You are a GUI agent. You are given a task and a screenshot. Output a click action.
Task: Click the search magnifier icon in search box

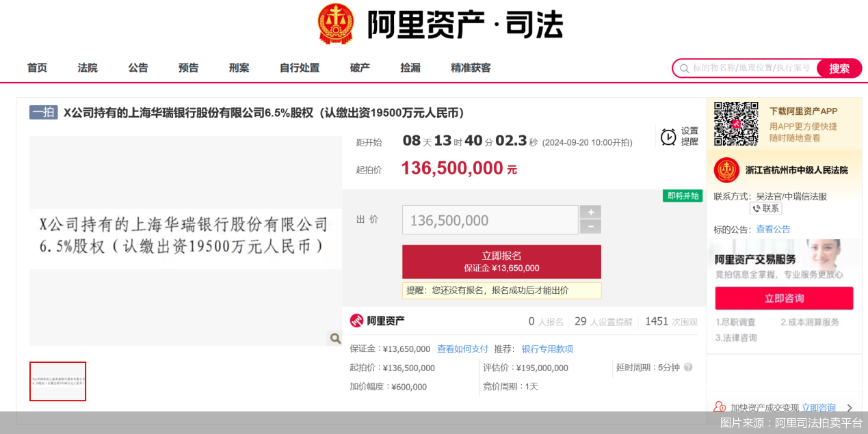[x=684, y=68]
